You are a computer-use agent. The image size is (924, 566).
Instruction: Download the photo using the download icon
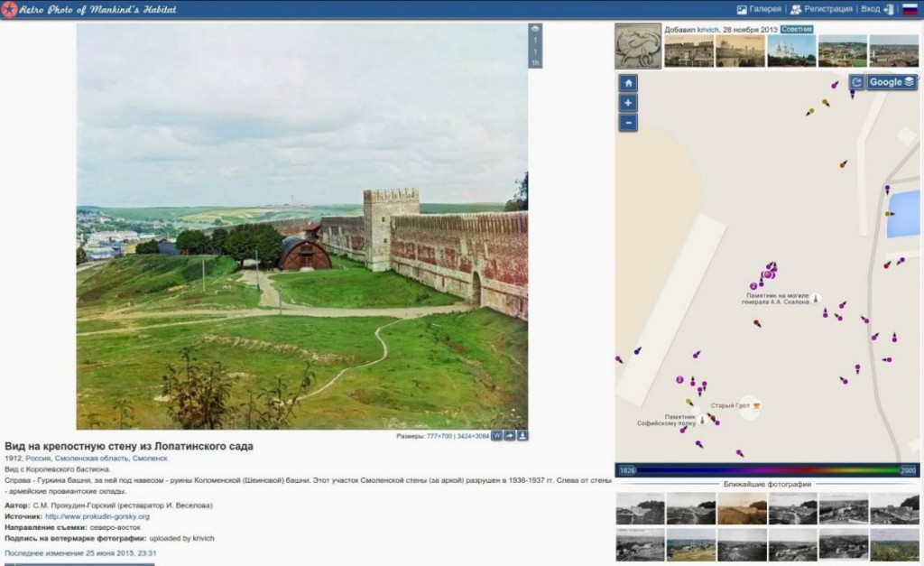[x=522, y=436]
